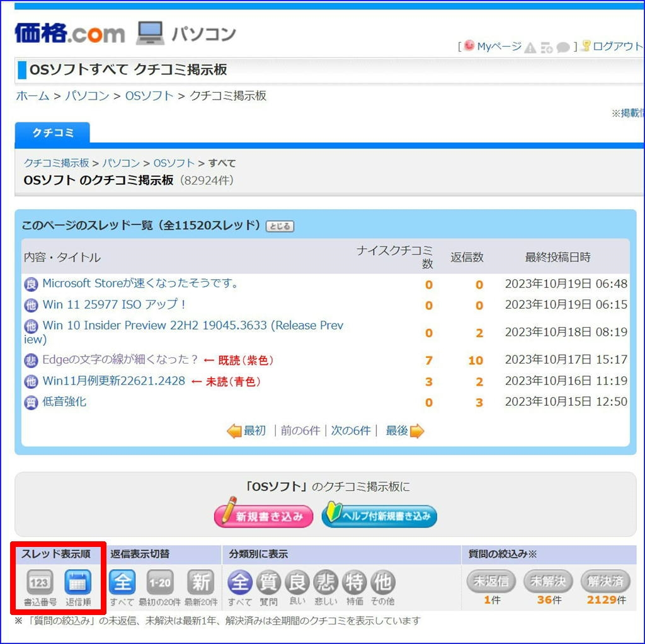Open thread 低音強化
The width and height of the screenshot is (645, 644).
coord(64,401)
